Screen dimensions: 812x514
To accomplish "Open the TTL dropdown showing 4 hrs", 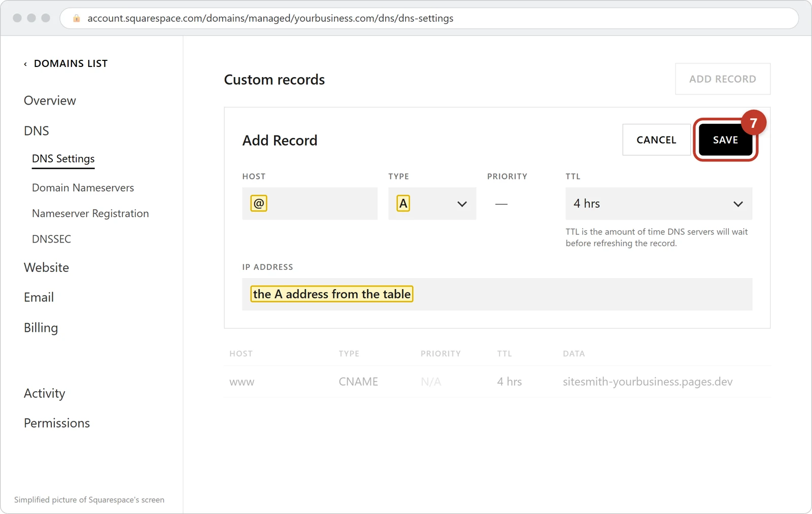I will [659, 203].
